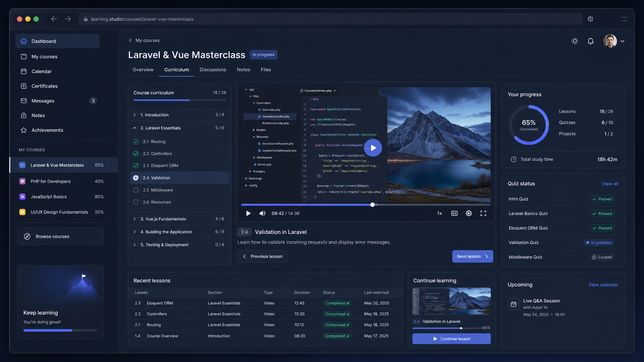Open View all quizzes link

coord(610,184)
